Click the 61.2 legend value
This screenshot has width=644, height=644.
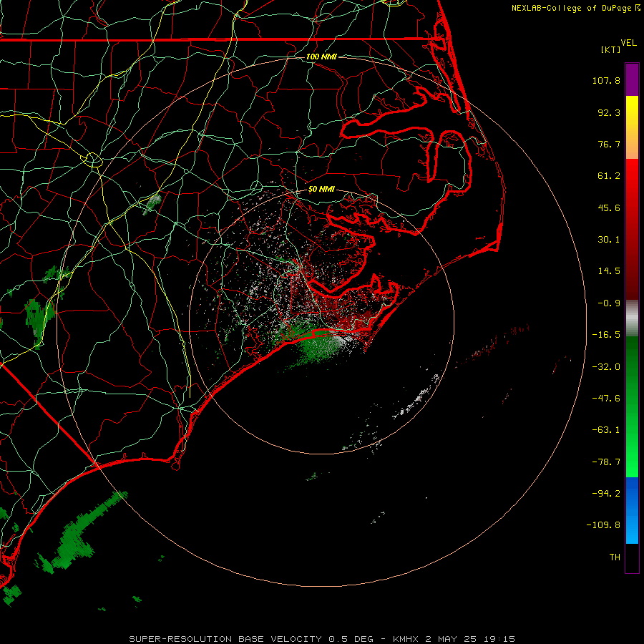tap(609, 176)
